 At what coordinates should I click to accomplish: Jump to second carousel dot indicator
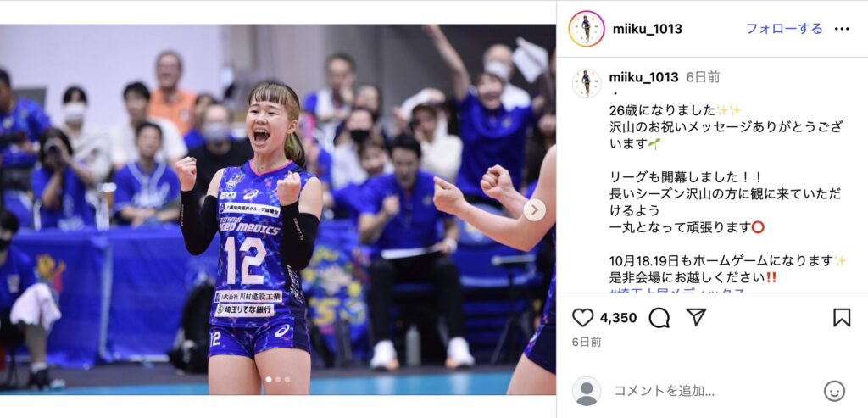tap(278, 380)
